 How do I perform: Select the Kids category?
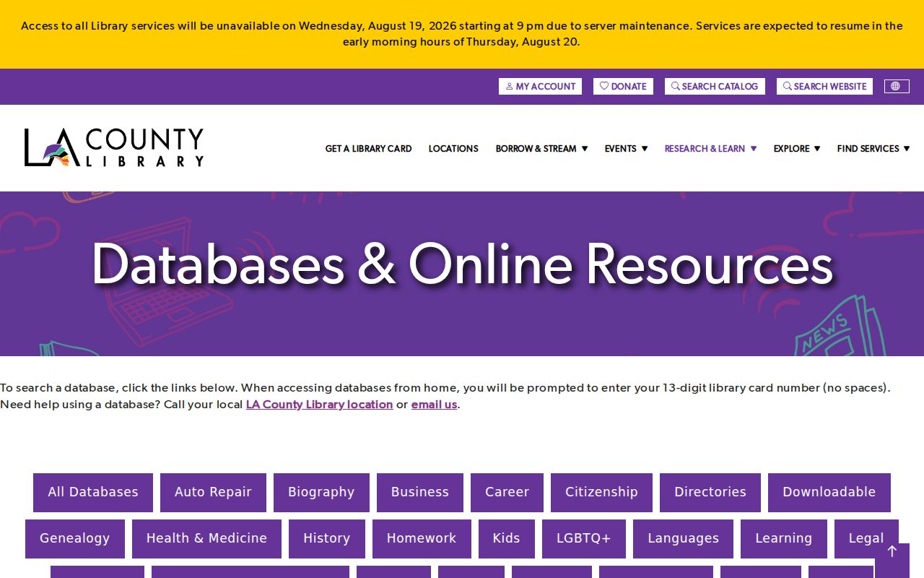pyautogui.click(x=507, y=539)
